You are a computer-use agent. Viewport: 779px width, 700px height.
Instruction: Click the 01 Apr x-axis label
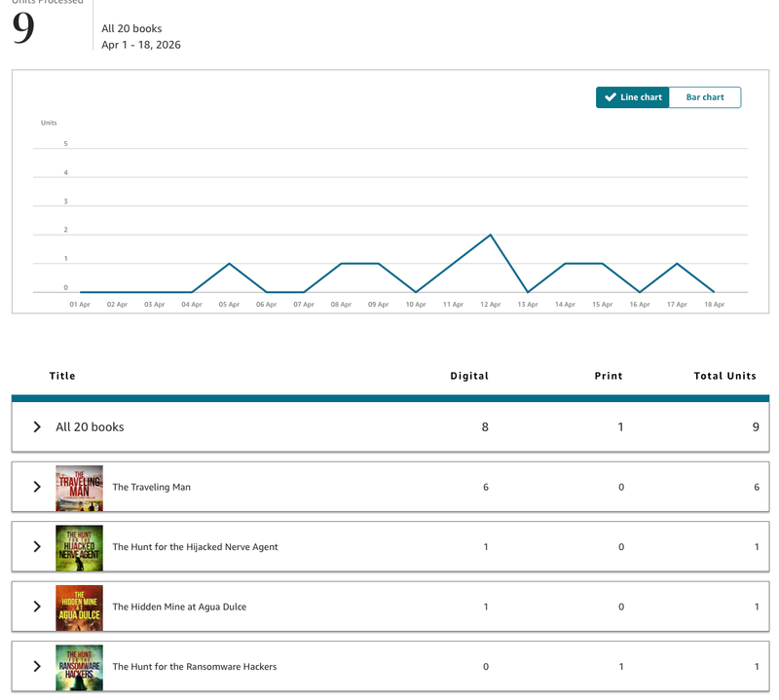tap(80, 304)
